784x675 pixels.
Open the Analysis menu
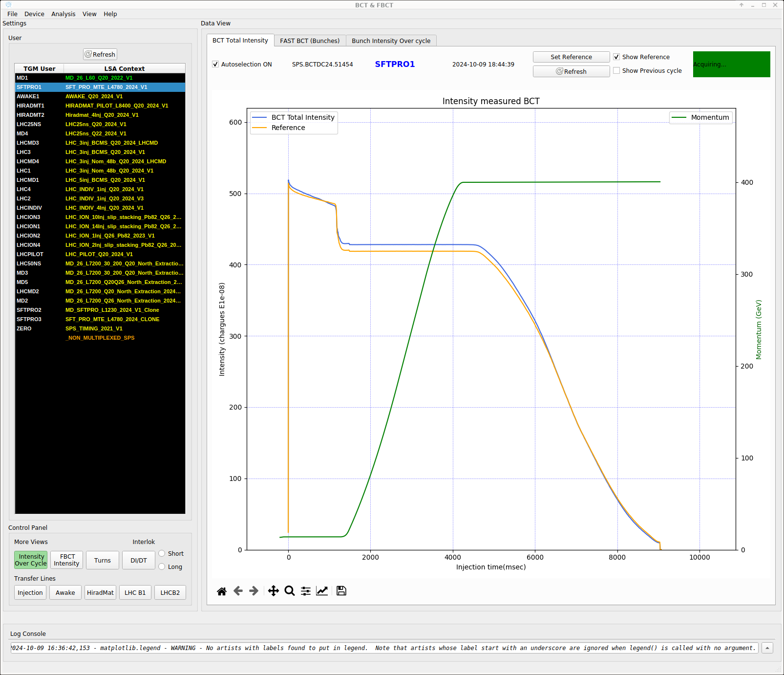(63, 14)
